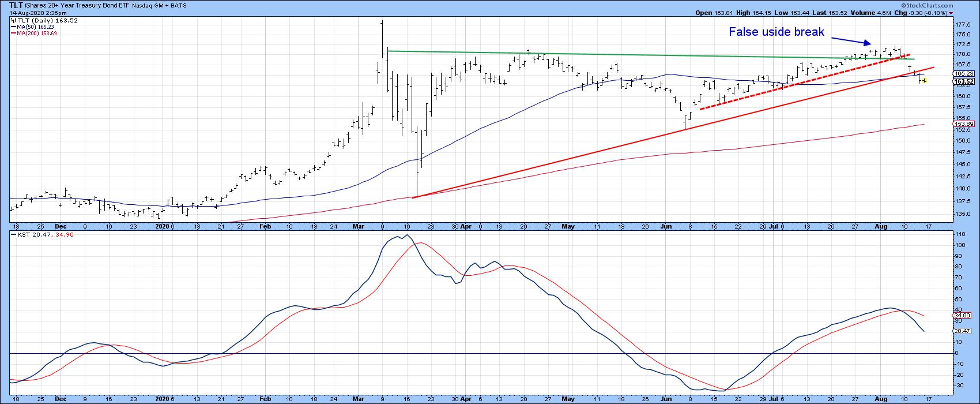Click the 165.23 MA(50) price tag
This screenshot has width=980, height=404.
coord(963,74)
